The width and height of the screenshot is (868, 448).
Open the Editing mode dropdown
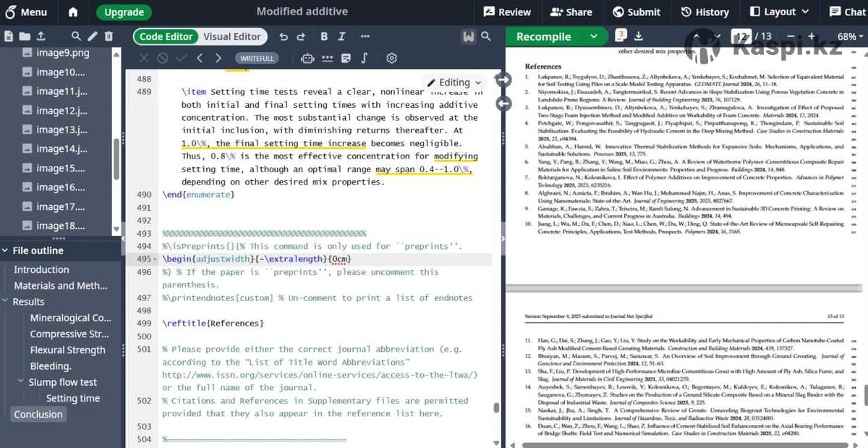point(454,83)
